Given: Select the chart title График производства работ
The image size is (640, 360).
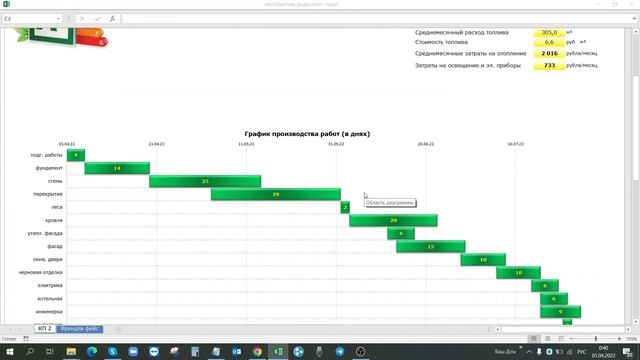Looking at the screenshot, I should [x=307, y=134].
